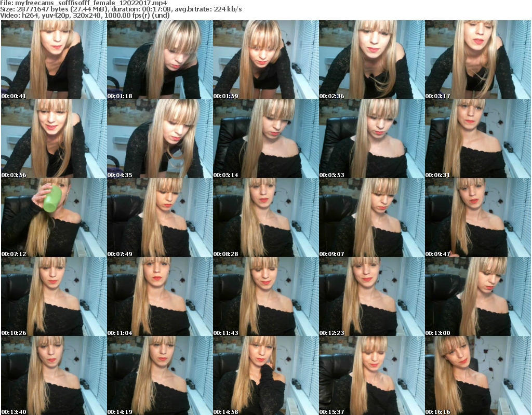Select the thumbnail timestamped 00:08:28

click(x=265, y=218)
